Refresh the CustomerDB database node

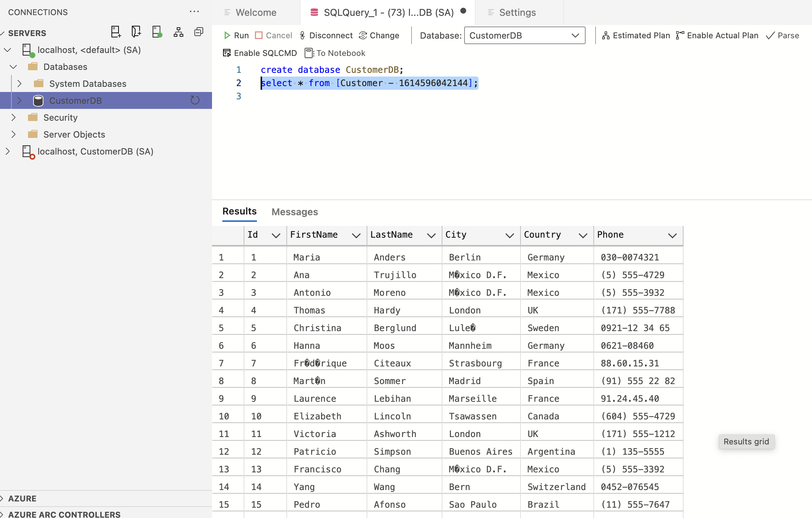(195, 100)
